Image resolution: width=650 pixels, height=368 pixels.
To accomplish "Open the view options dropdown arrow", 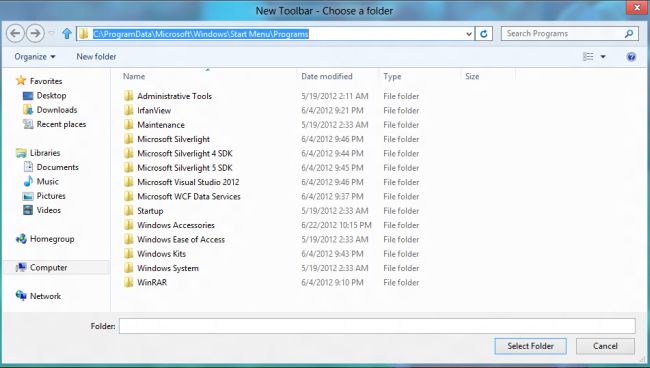I will click(x=603, y=57).
